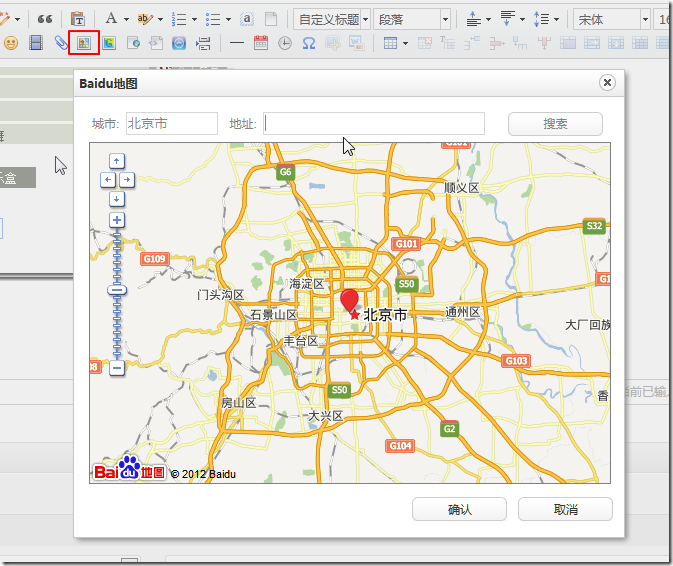Focus the 城市 city input field
The image size is (673, 566).
pos(172,124)
